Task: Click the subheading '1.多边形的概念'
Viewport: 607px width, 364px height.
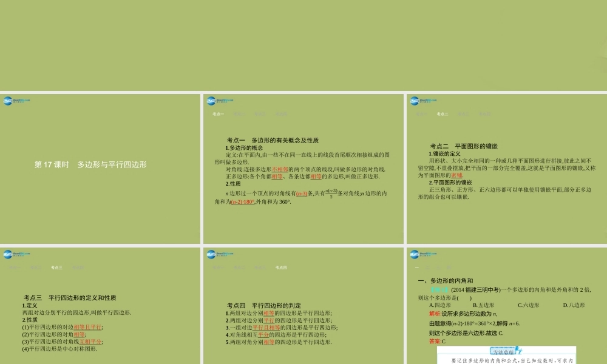Action: (x=244, y=148)
